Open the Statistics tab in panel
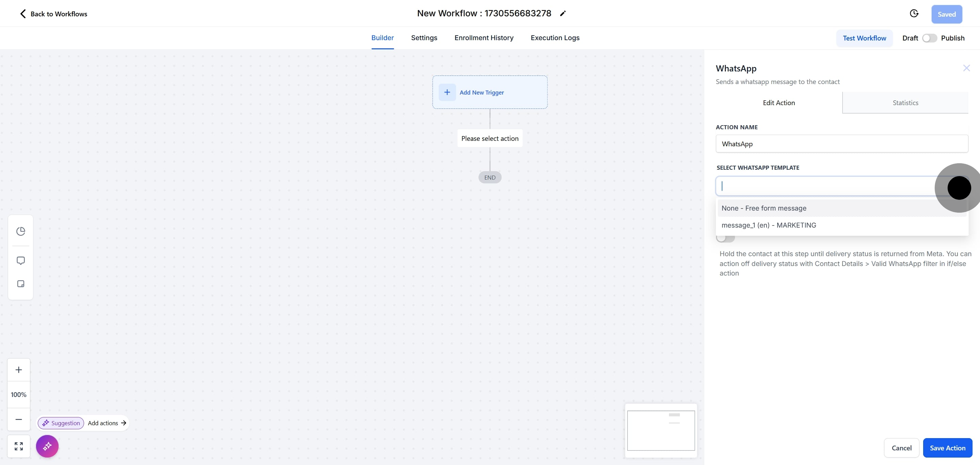This screenshot has width=980, height=465. (905, 103)
